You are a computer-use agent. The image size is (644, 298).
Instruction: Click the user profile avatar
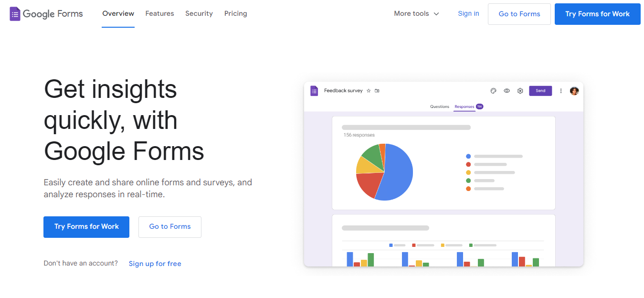pos(574,91)
